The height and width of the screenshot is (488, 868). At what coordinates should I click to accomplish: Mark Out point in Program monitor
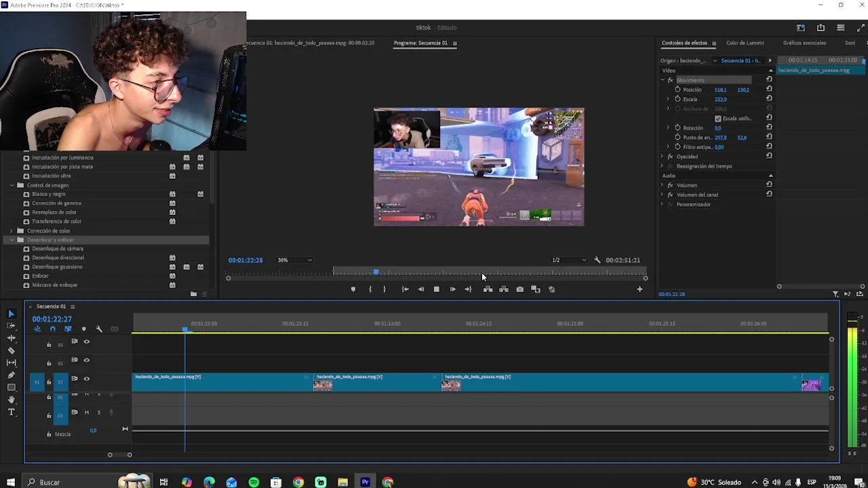tap(384, 289)
